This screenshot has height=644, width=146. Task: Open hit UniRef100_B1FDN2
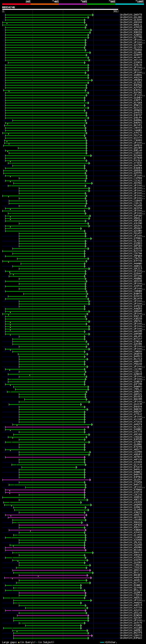(131, 93)
